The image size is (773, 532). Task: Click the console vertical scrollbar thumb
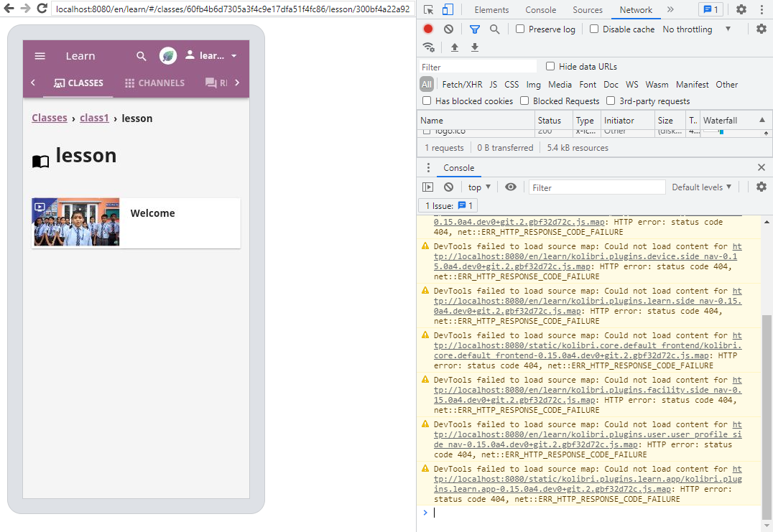pyautogui.click(x=766, y=416)
